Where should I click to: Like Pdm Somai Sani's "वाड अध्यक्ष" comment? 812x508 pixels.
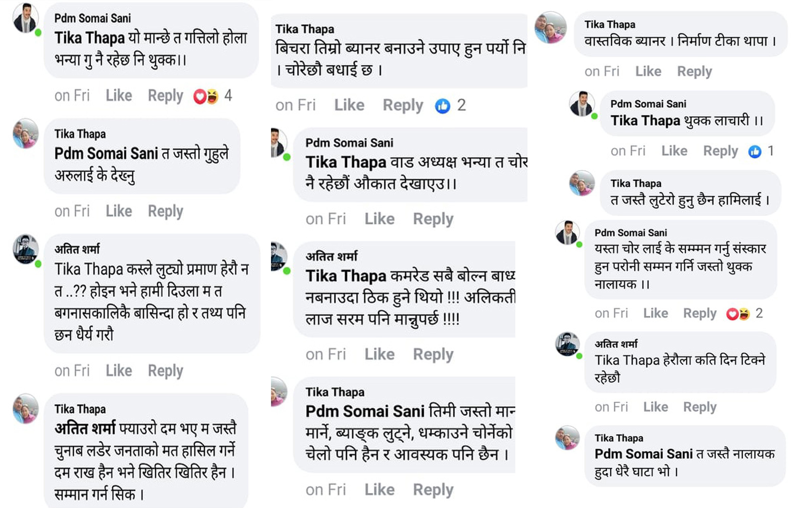click(379, 219)
